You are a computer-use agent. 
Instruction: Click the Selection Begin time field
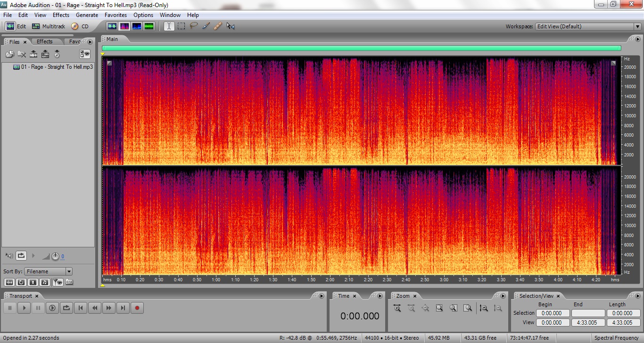[x=552, y=313]
